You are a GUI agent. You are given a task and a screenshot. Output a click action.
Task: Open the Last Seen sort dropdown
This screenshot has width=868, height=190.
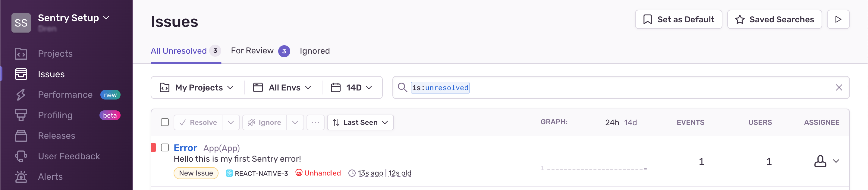click(x=360, y=122)
